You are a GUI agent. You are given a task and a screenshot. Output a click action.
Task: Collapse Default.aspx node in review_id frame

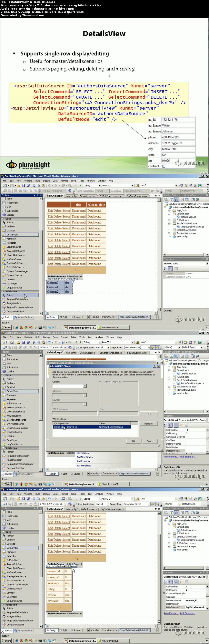[169, 527]
